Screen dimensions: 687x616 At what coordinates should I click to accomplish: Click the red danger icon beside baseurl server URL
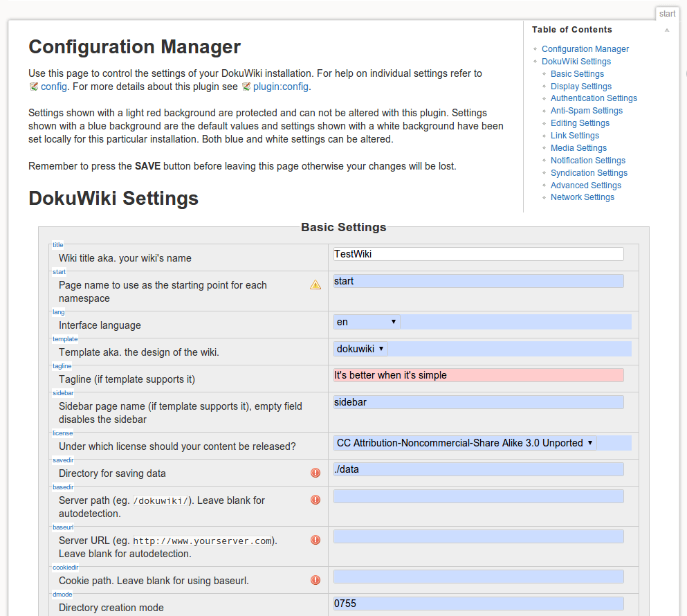tap(315, 540)
